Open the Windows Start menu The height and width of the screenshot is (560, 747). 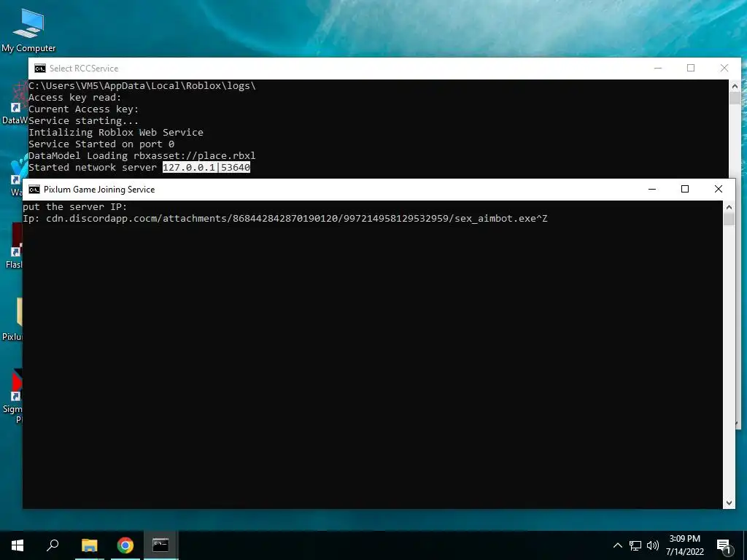(x=18, y=545)
